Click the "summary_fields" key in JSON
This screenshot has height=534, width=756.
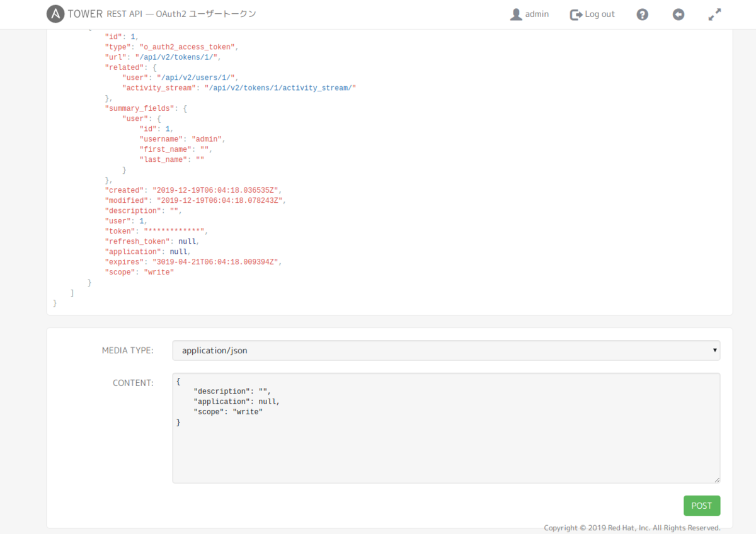(x=140, y=108)
